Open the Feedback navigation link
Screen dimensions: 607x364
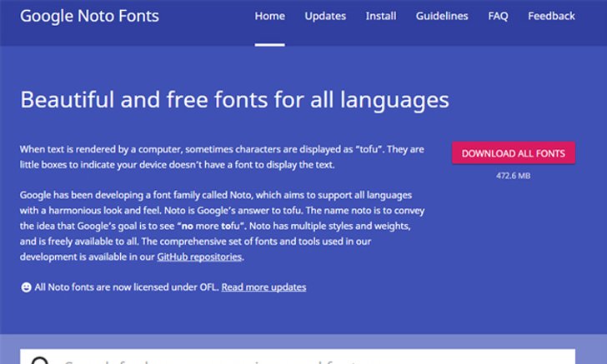pyautogui.click(x=551, y=16)
